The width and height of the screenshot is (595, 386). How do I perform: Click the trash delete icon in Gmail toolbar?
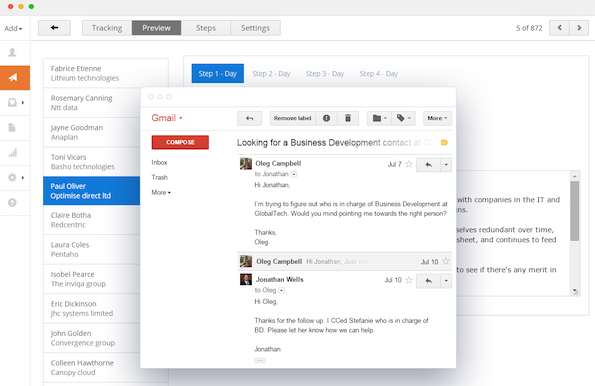348,118
